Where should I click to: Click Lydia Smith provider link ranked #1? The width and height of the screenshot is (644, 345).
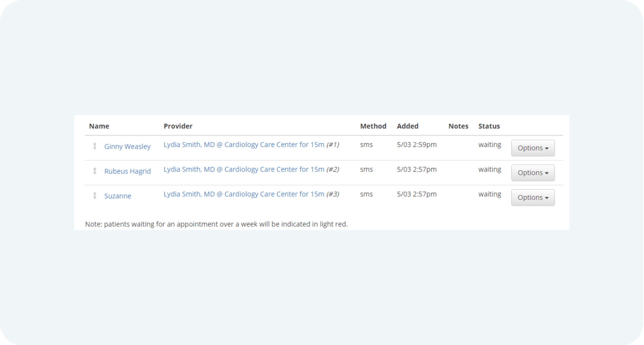click(244, 145)
